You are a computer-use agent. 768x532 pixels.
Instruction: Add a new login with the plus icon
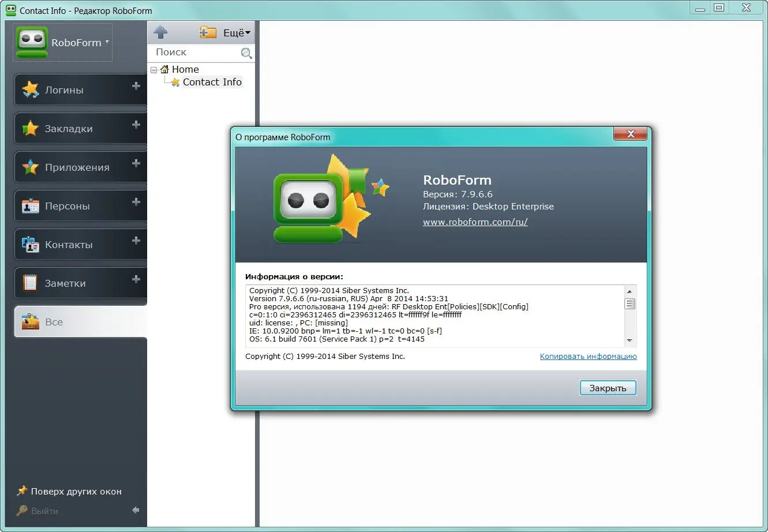click(x=136, y=86)
